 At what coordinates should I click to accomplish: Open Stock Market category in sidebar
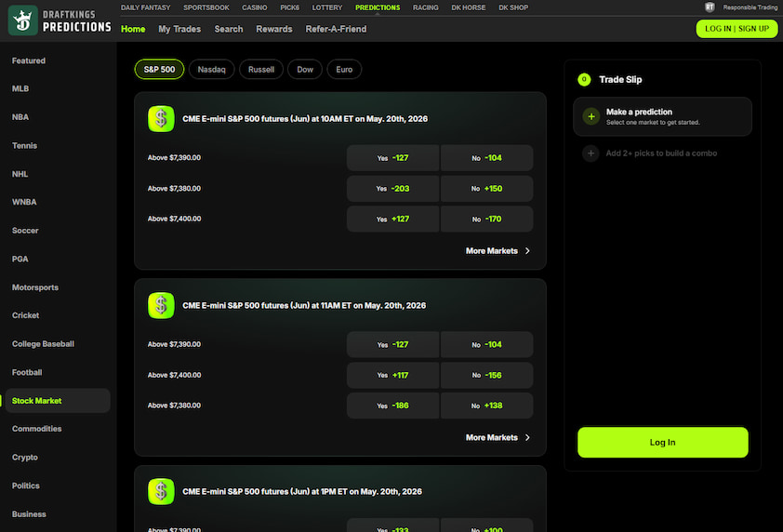(58, 401)
